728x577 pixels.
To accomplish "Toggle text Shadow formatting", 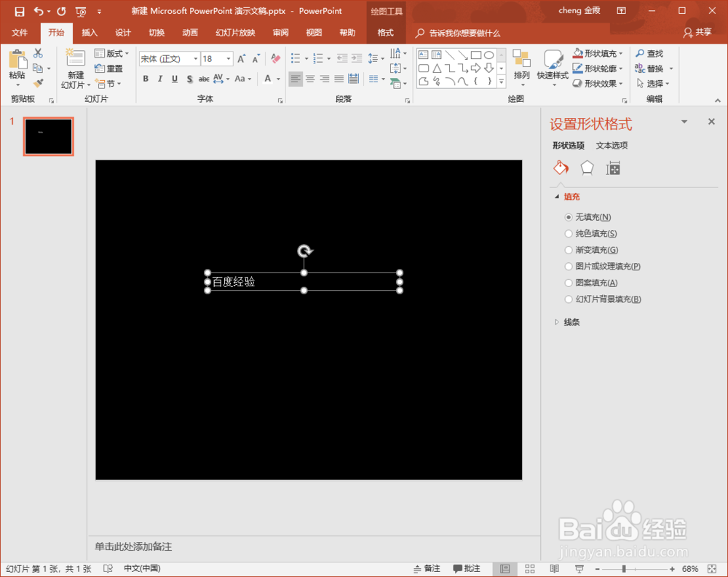I will 189,79.
